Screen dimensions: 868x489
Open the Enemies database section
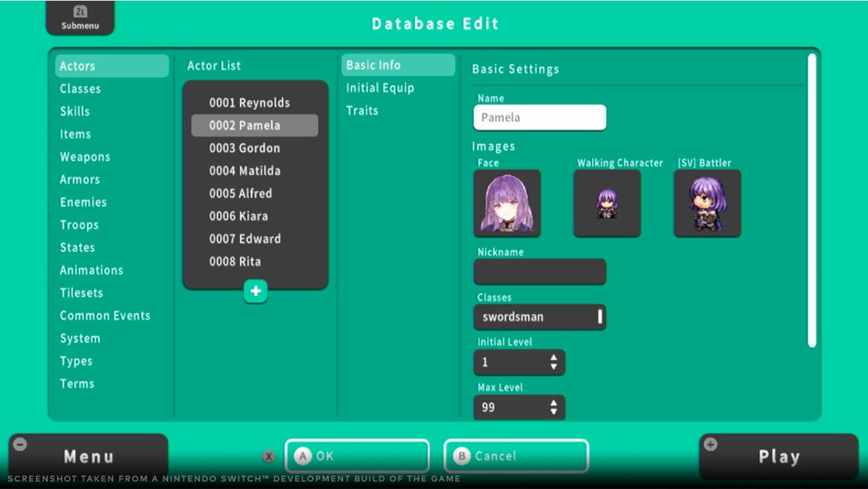pos(84,201)
